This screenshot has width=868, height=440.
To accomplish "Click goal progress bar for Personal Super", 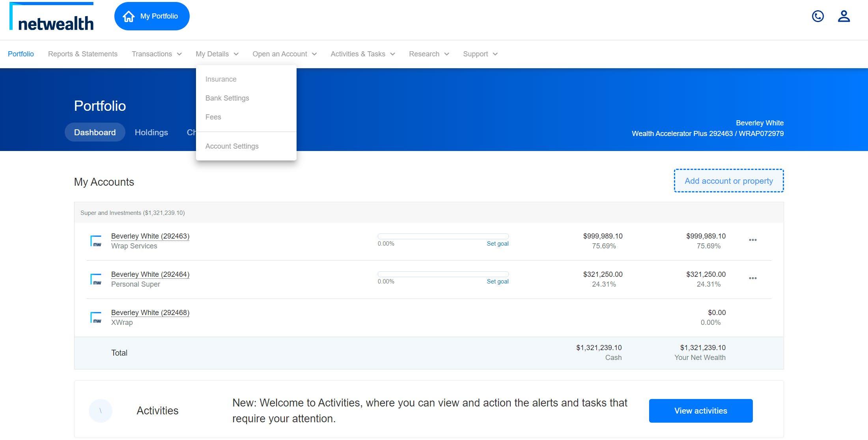I will [443, 274].
